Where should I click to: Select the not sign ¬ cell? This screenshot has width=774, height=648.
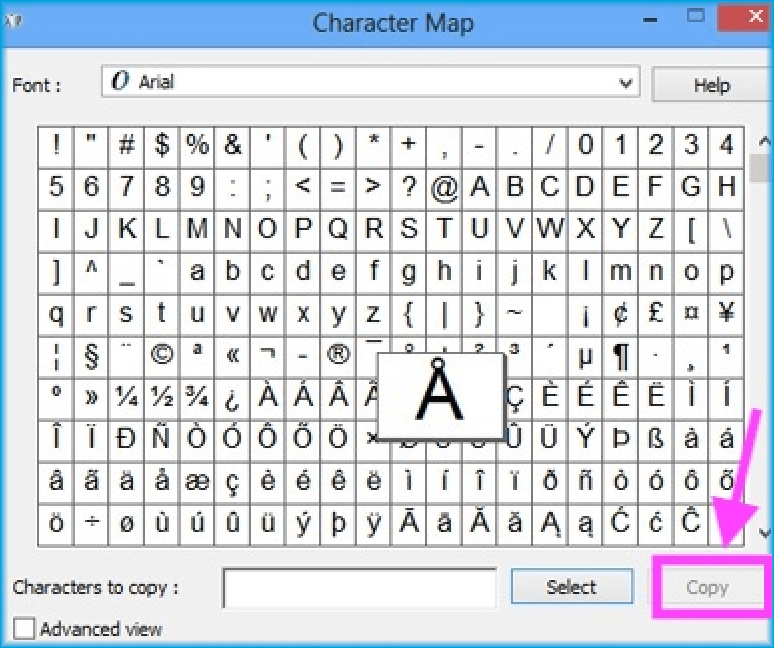pyautogui.click(x=268, y=357)
